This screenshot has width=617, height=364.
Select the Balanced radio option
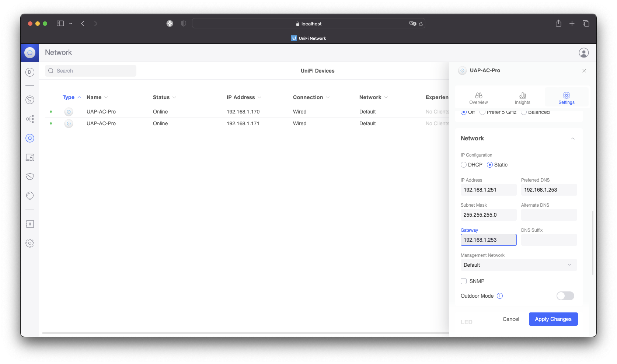click(x=523, y=112)
